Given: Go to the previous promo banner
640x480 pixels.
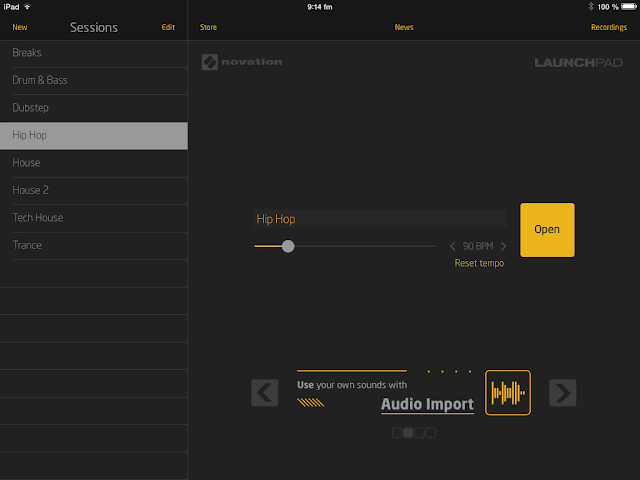Looking at the screenshot, I should click(264, 393).
